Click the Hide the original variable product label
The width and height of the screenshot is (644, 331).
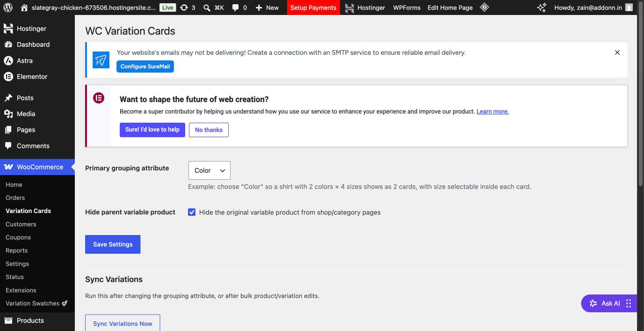tap(290, 212)
